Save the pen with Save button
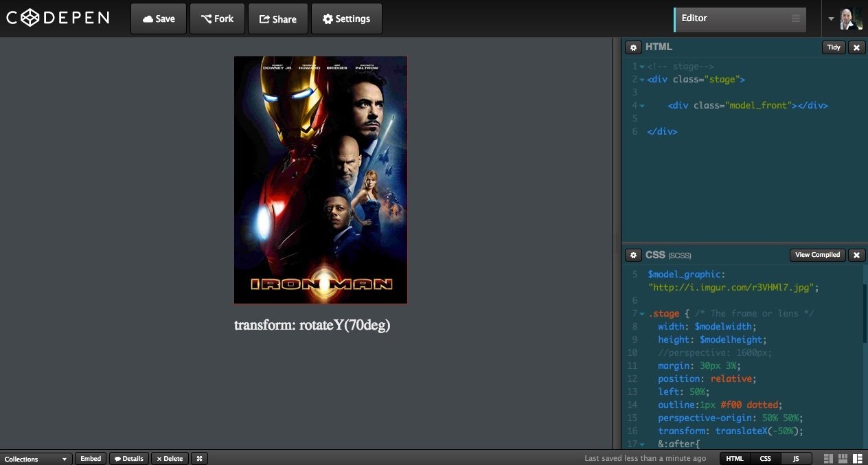 159,19
